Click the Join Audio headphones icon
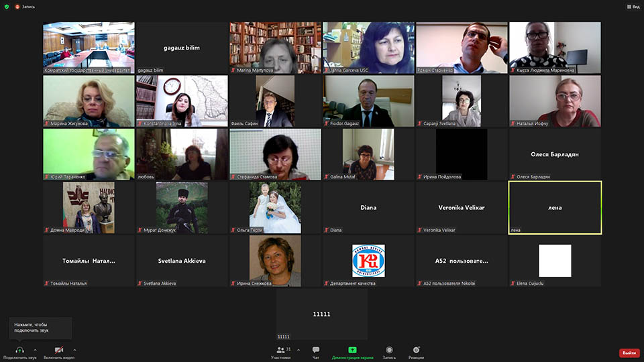 click(x=19, y=350)
